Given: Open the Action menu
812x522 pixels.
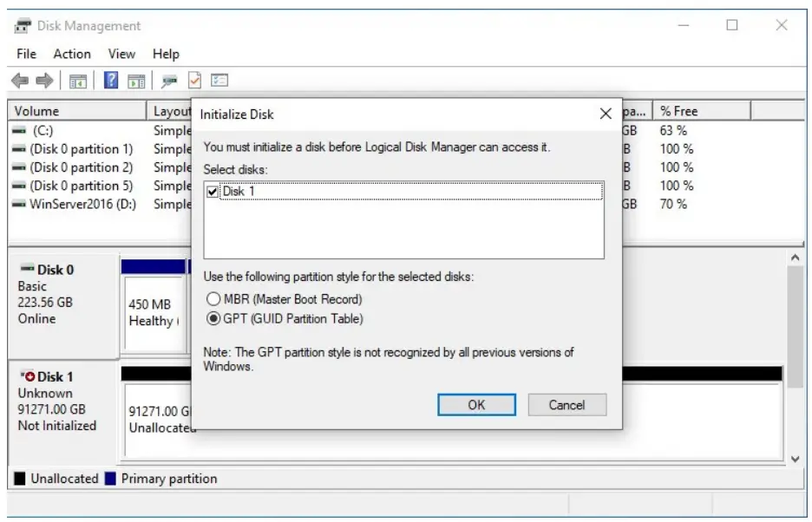Looking at the screenshot, I should tap(72, 54).
